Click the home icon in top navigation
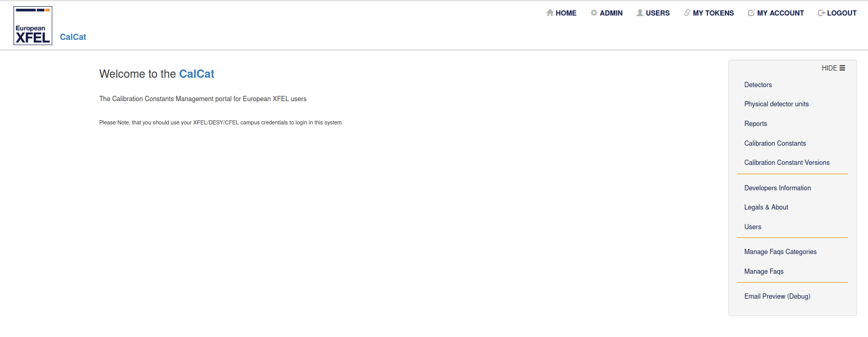This screenshot has width=868, height=337. tap(550, 13)
